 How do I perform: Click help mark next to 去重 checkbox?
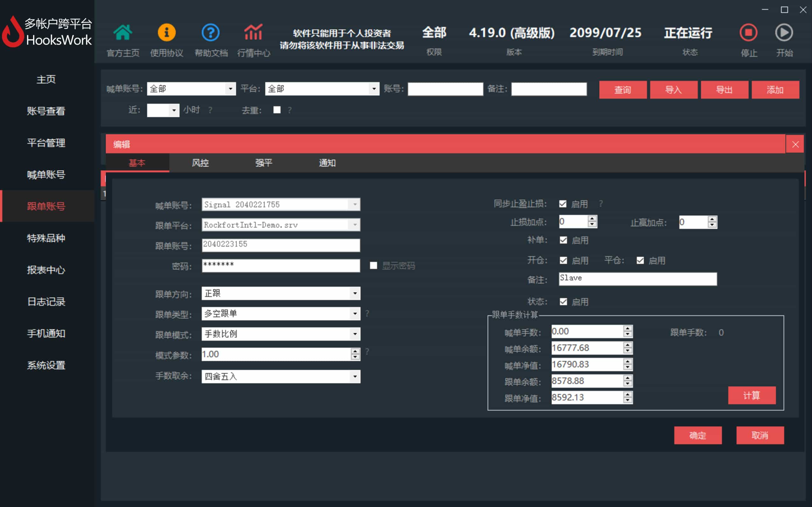click(x=290, y=110)
